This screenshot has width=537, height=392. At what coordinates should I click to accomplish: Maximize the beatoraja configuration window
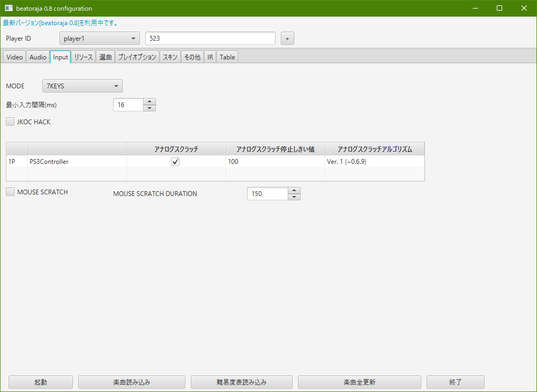[x=499, y=8]
